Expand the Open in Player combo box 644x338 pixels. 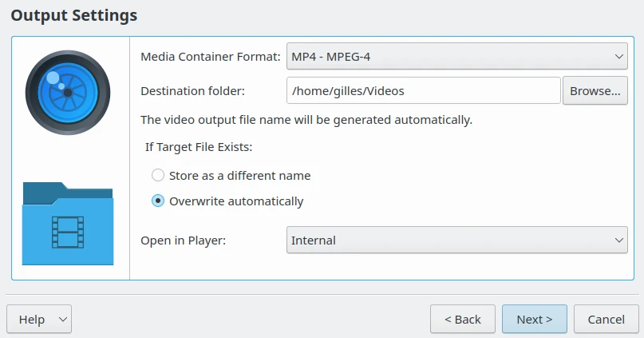[456, 241]
